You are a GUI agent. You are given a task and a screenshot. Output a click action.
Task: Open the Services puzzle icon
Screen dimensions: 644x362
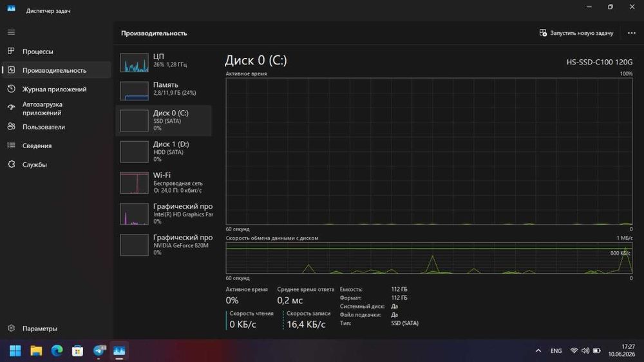(11, 164)
